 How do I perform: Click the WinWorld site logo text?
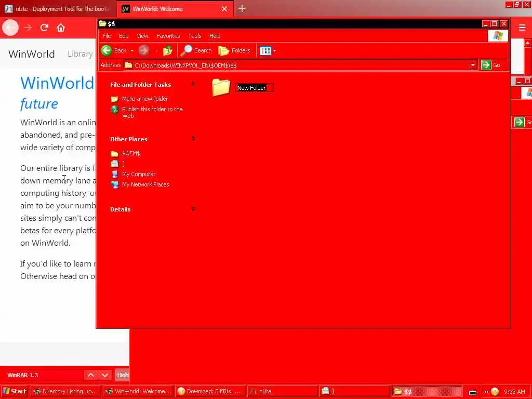tap(32, 54)
